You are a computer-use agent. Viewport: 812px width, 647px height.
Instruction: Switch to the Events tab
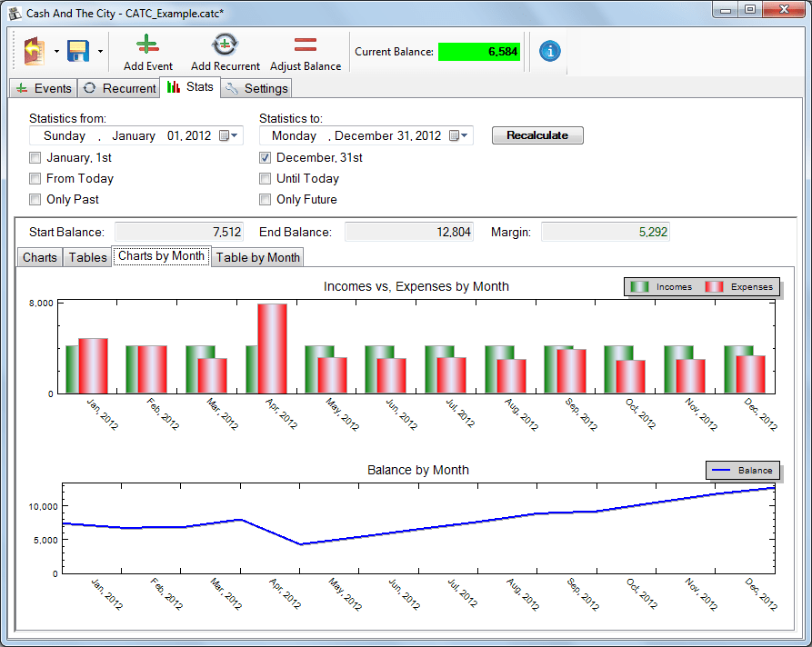(44, 88)
